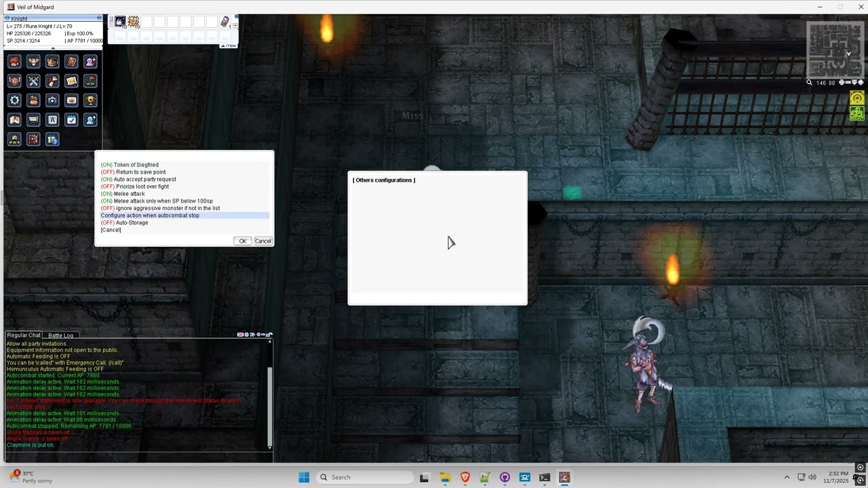Open the Windows Start menu

pyautogui.click(x=304, y=477)
